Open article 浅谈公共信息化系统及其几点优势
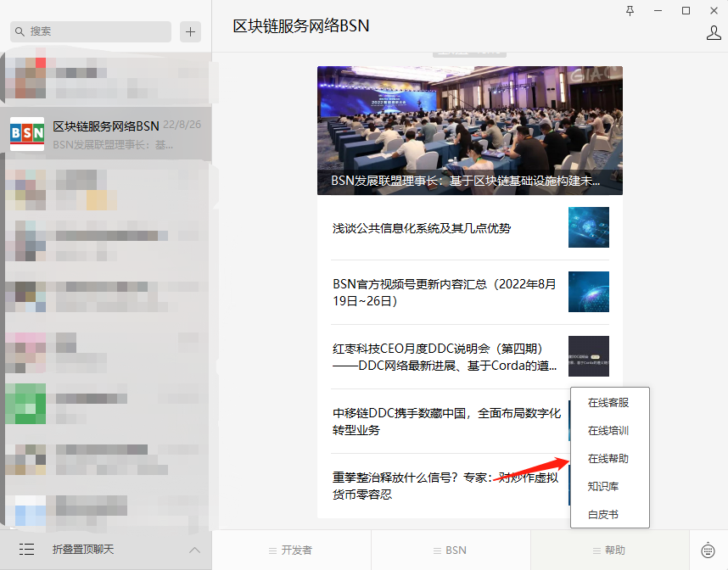728x570 pixels. click(x=422, y=228)
